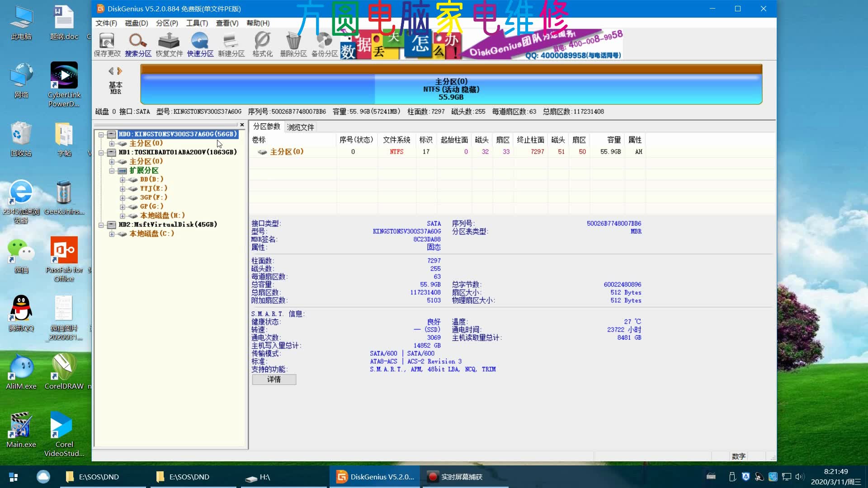Select HD0:KINGSTONSV300S37A60G in disk tree
Screen dimensions: 868x488
[x=178, y=134]
